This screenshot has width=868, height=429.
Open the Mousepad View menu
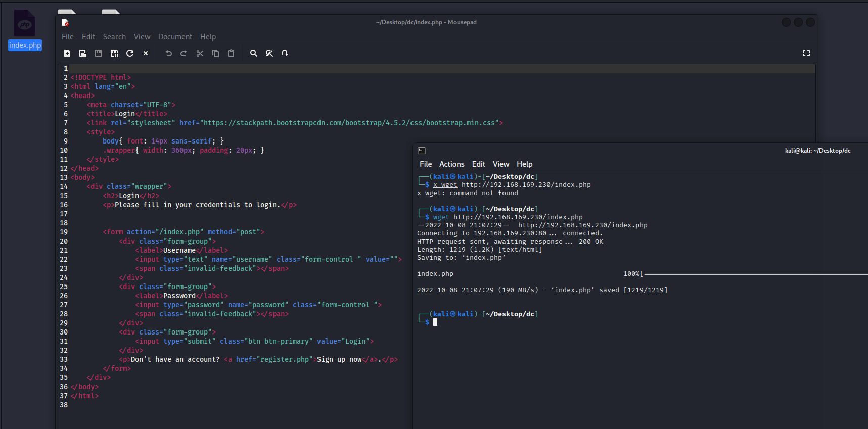click(142, 37)
